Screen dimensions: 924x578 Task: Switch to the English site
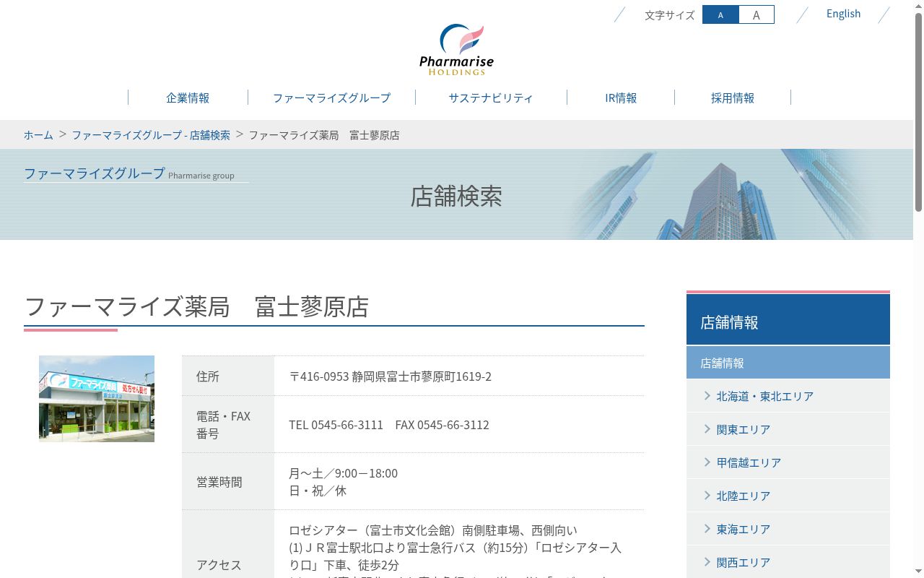[x=843, y=14]
